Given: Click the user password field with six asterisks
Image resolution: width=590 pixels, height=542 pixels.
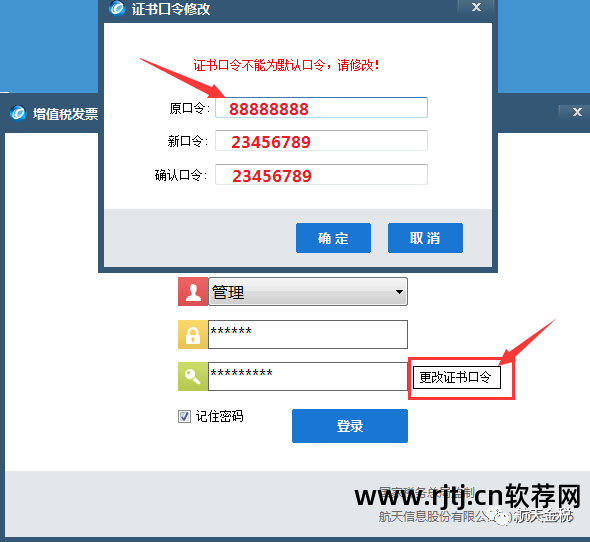Looking at the screenshot, I should tap(308, 335).
